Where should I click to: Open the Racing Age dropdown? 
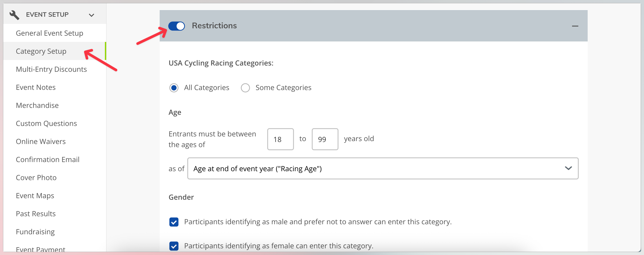pyautogui.click(x=383, y=169)
